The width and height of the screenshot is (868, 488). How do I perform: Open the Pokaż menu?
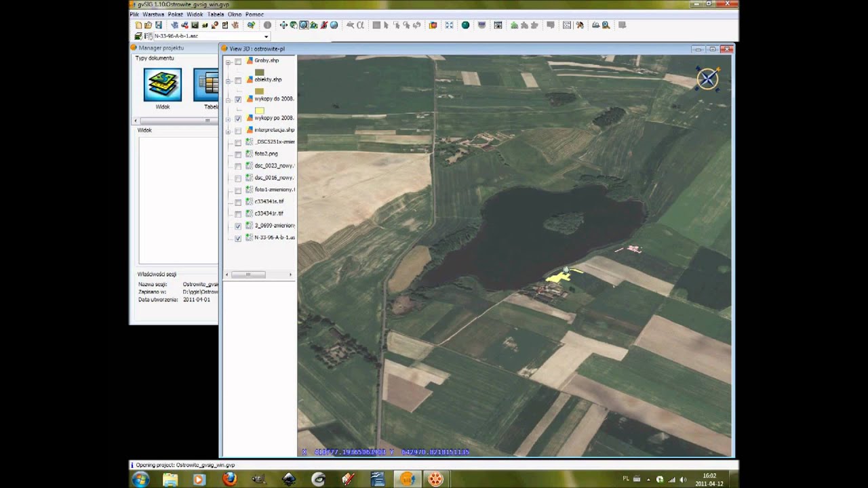click(x=176, y=14)
